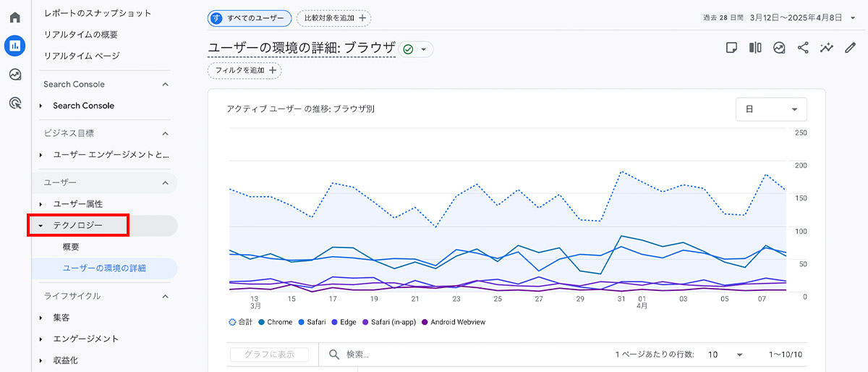Viewport: 868px width, 372px height.
Task: Open the Reports bar chart icon
Action: (15, 46)
